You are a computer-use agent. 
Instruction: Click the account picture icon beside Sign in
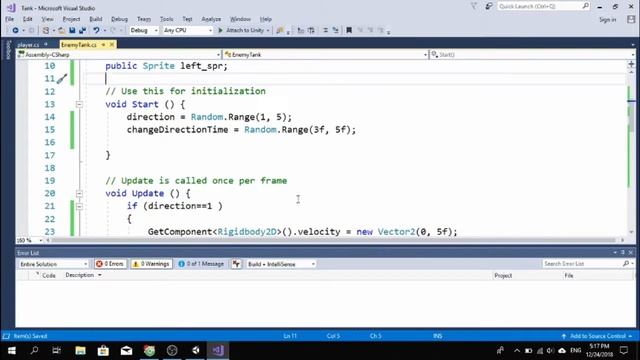coord(631,19)
